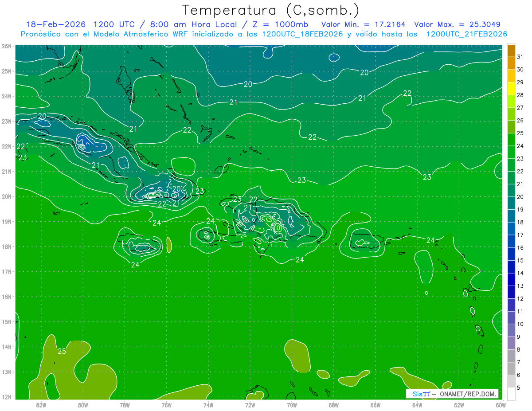Click the bright yellow swatch below legend 29
The height and width of the screenshot is (411, 532).
pos(511,89)
